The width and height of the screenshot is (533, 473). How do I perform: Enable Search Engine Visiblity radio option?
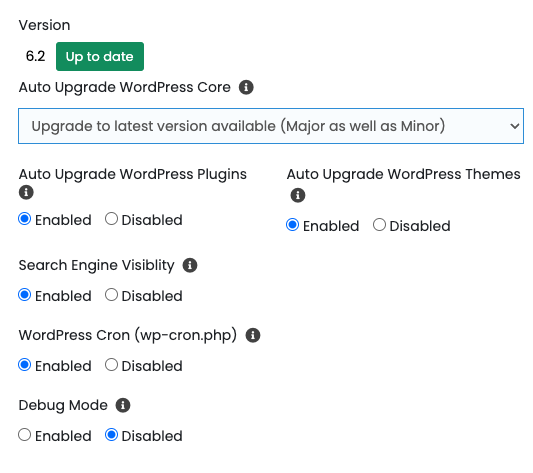click(x=24, y=295)
